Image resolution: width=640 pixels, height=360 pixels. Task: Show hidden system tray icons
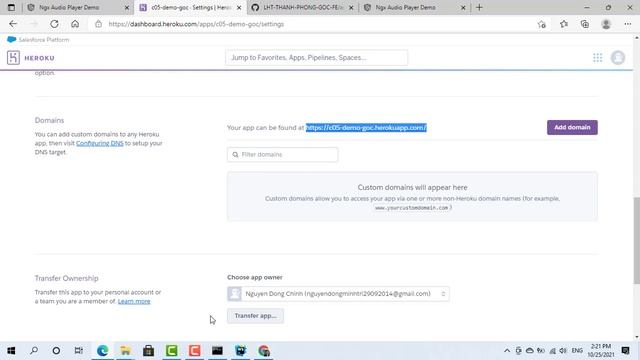pos(507,351)
